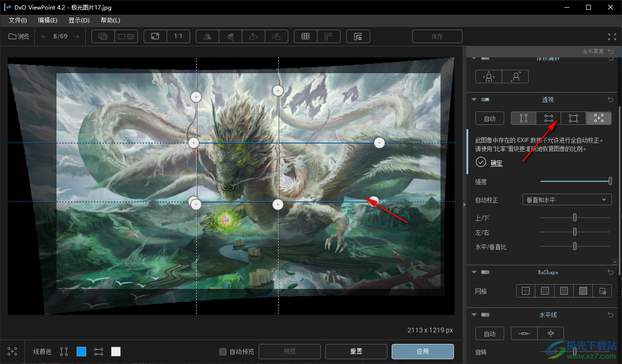This screenshot has height=364, width=622.
Task: Reset the ReShape panel
Action: coord(610,272)
